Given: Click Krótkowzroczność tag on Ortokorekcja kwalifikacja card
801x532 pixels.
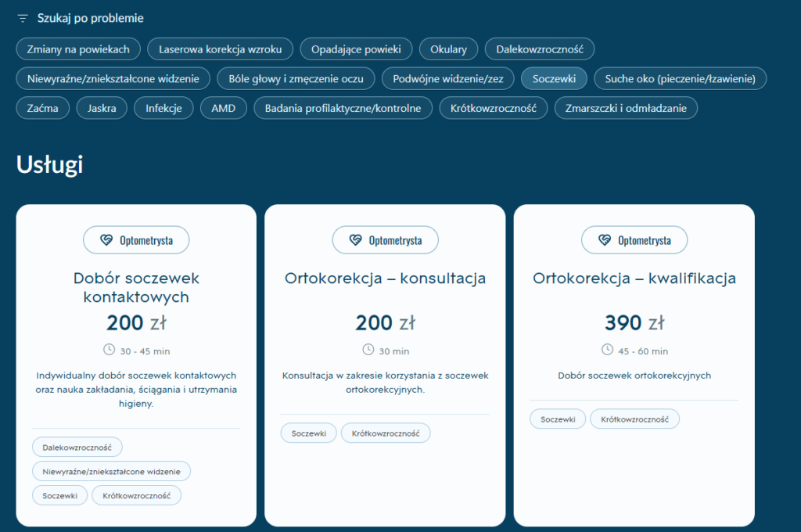Looking at the screenshot, I should (x=634, y=419).
